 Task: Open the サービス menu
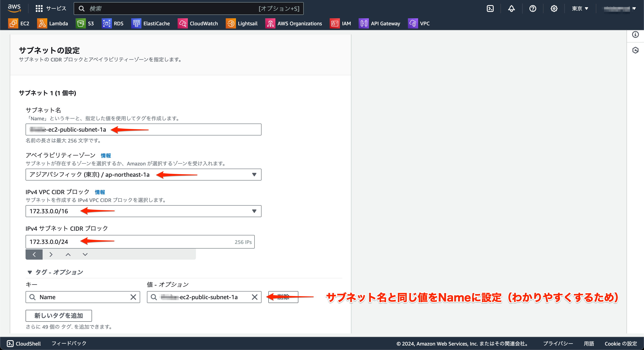51,8
